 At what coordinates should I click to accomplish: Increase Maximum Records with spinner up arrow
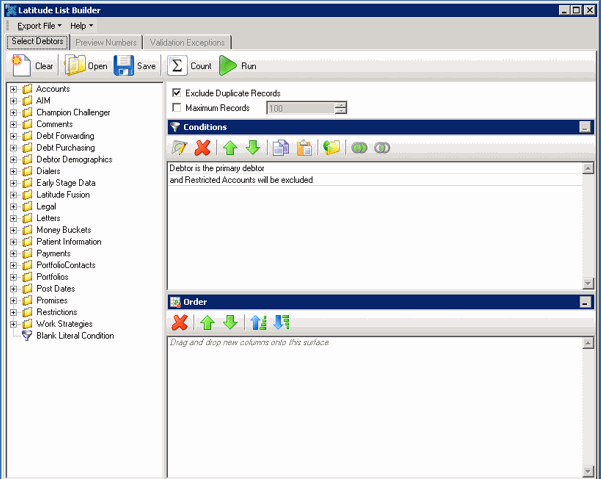pyautogui.click(x=341, y=105)
